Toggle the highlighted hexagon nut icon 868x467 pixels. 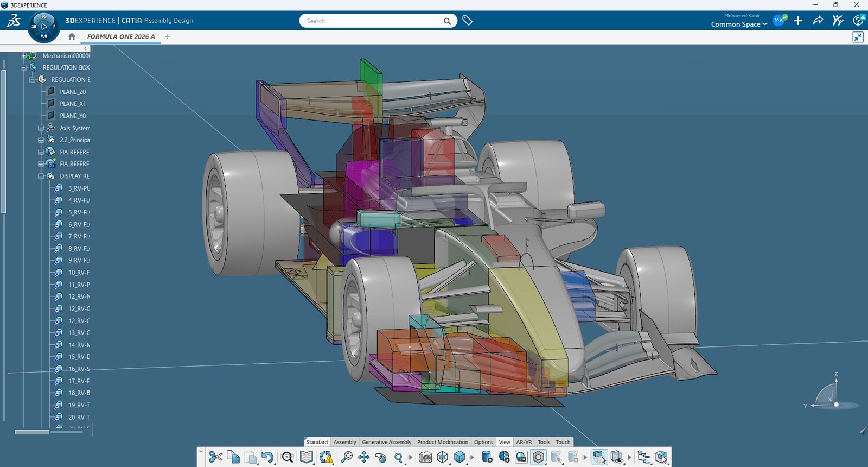(x=538, y=457)
